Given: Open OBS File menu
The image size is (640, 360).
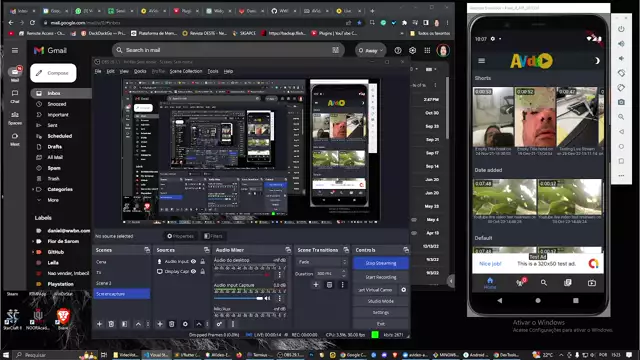Looking at the screenshot, I should pyautogui.click(x=98, y=71).
